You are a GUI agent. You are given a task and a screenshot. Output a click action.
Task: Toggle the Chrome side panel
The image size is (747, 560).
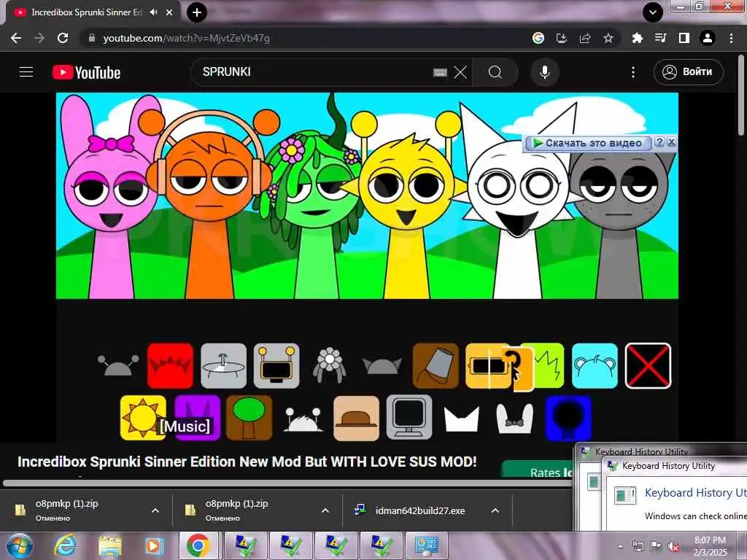click(684, 38)
